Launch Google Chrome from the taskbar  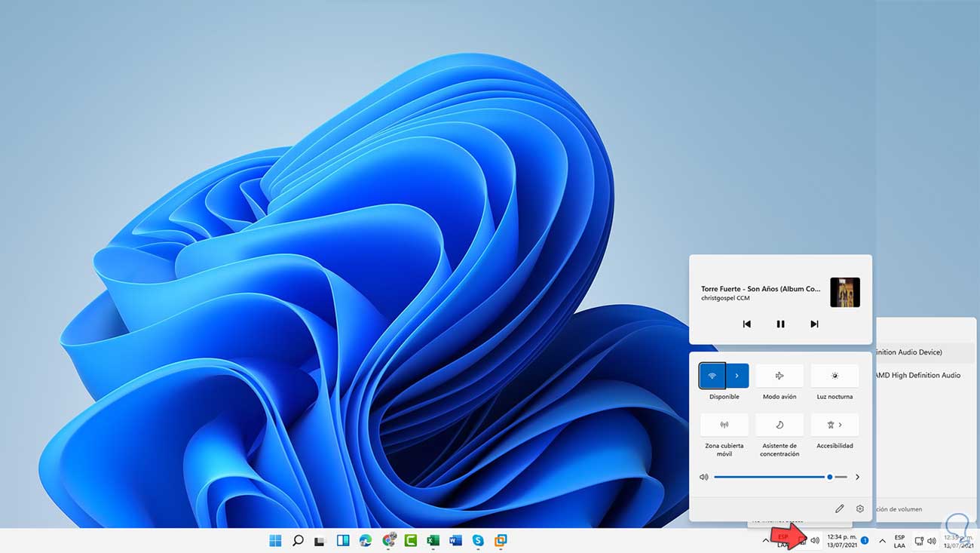pos(389,540)
